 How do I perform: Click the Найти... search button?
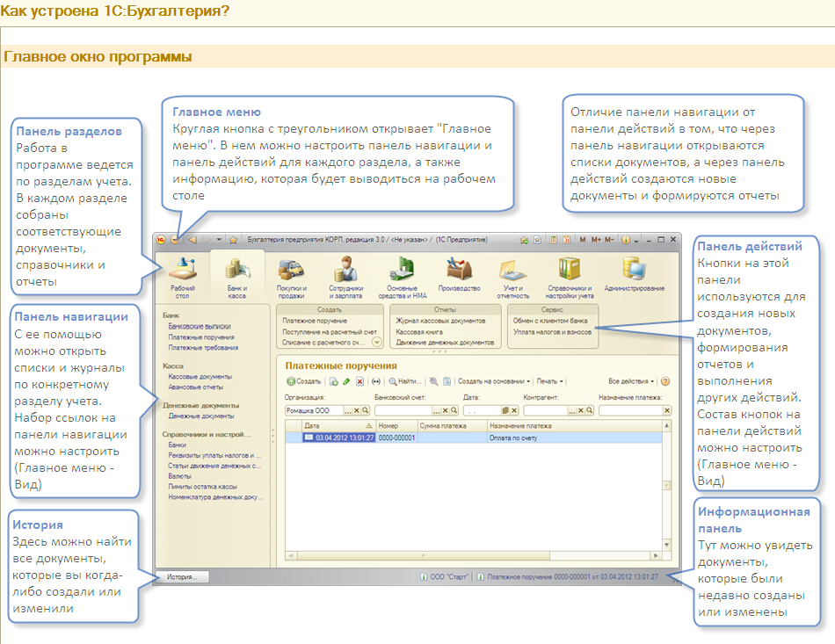404,381
